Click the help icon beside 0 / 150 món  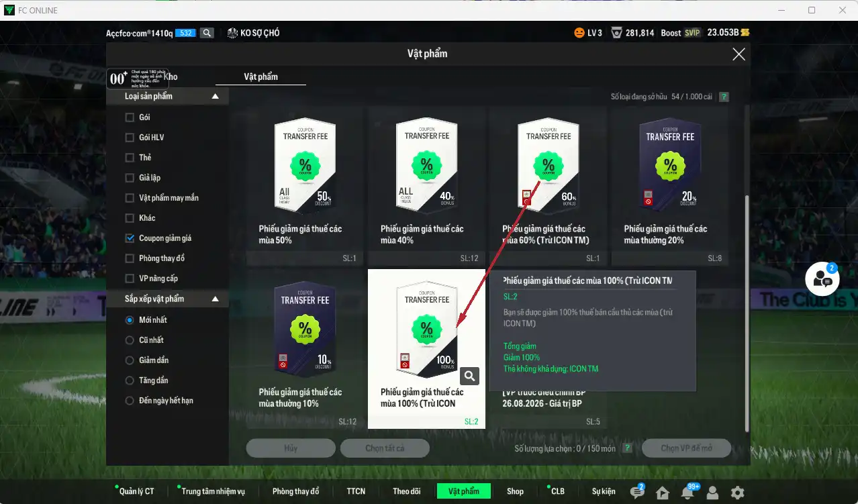point(627,448)
